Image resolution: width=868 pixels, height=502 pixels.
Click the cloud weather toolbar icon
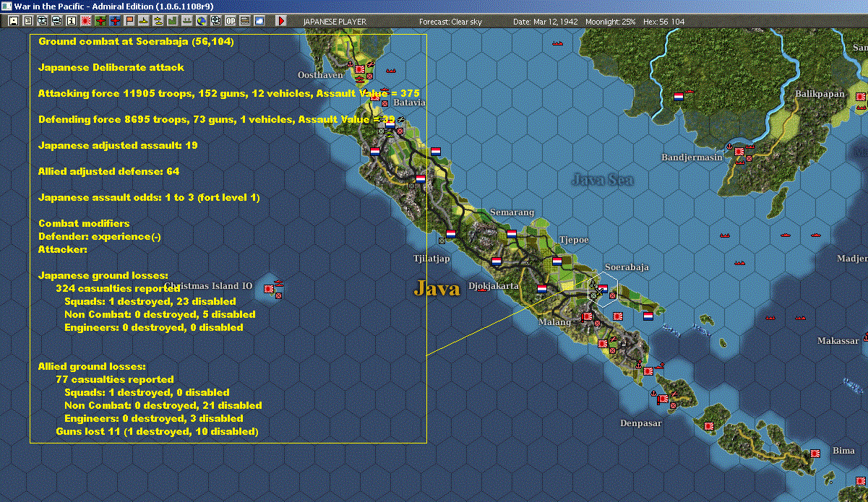pyautogui.click(x=259, y=22)
